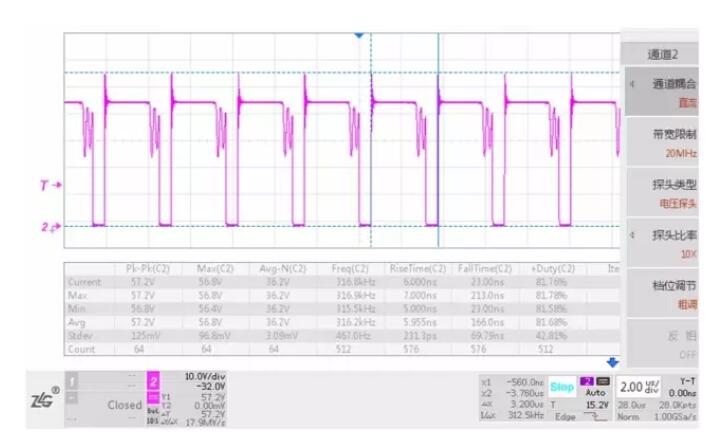Screen dimensions: 726x439
Task: Click the Freq(C2) measurement column header
Action: [x=350, y=269]
